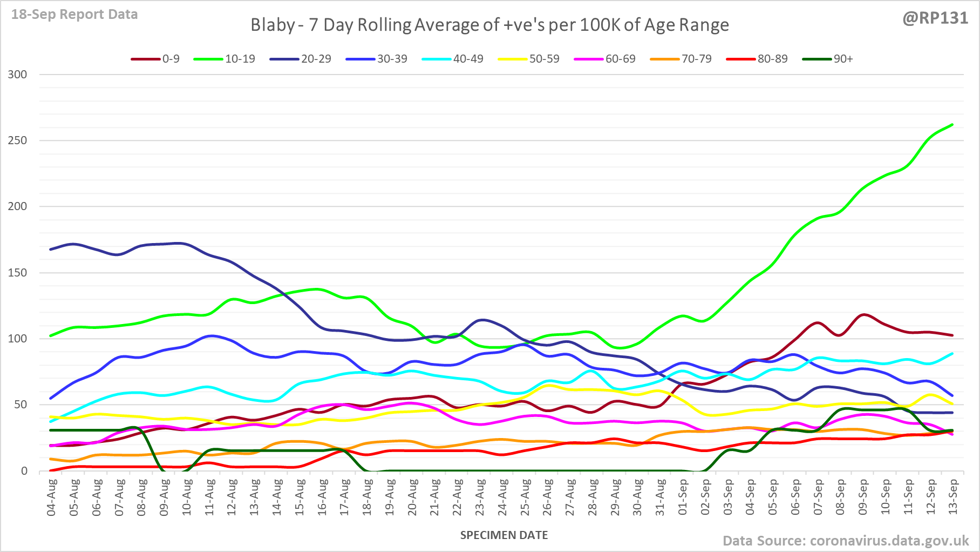Click the 150 y-axis value label
Image resolution: width=980 pixels, height=552 pixels.
(x=17, y=273)
